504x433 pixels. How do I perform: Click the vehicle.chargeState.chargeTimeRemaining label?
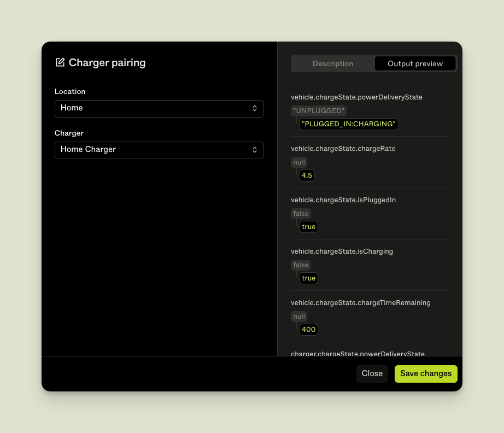[x=360, y=302]
